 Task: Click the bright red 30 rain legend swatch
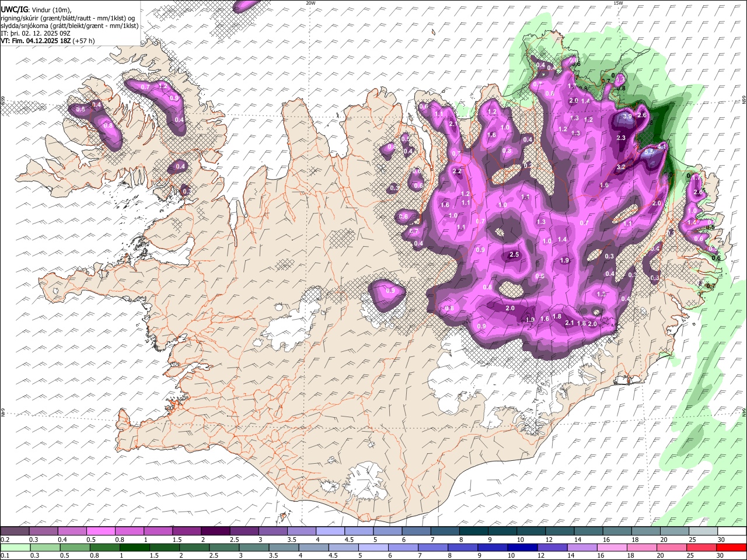[732, 547]
